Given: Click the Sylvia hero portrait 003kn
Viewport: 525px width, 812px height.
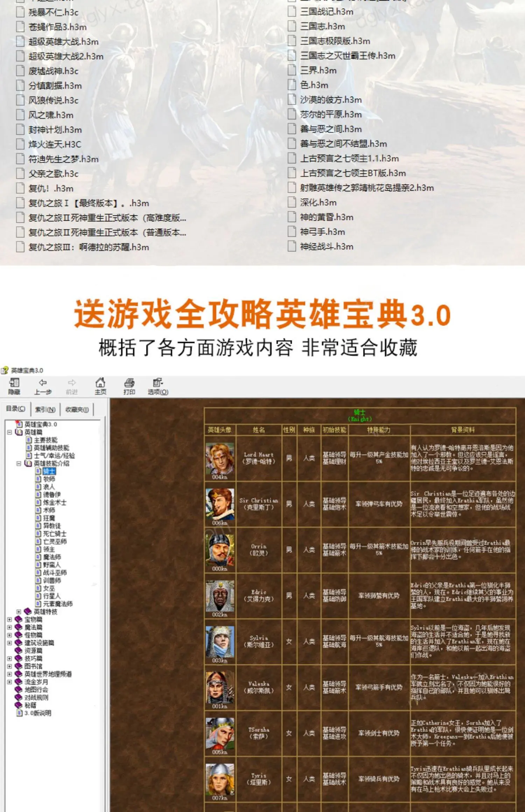Looking at the screenshot, I should click(220, 642).
